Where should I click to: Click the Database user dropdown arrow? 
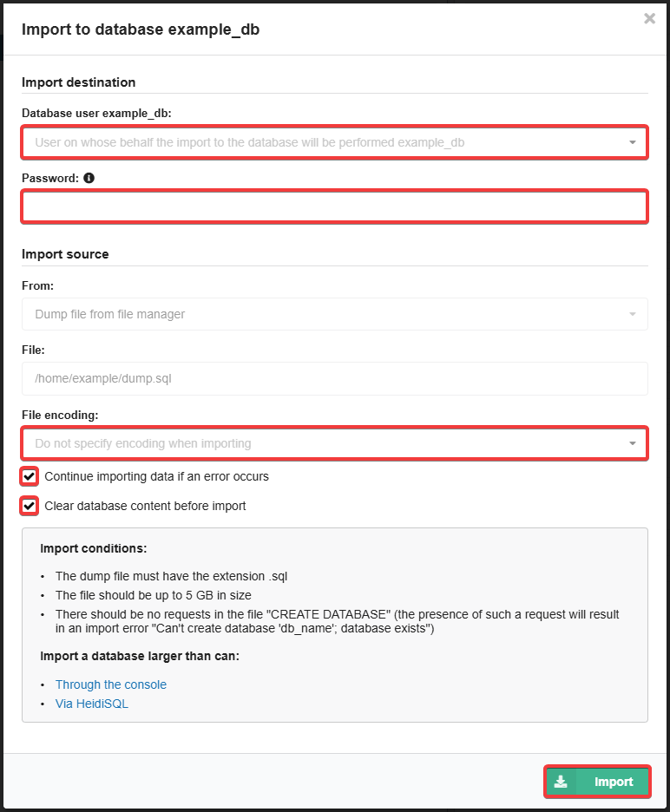coord(632,142)
